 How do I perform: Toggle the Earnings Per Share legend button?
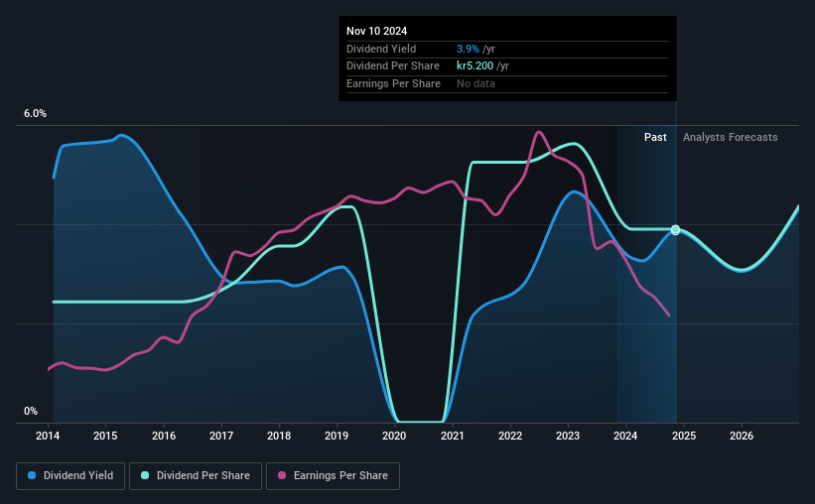tap(333, 476)
